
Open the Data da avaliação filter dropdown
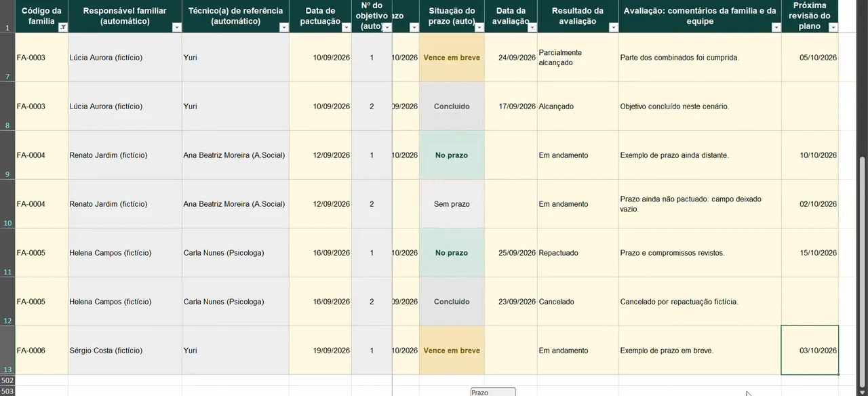[532, 28]
